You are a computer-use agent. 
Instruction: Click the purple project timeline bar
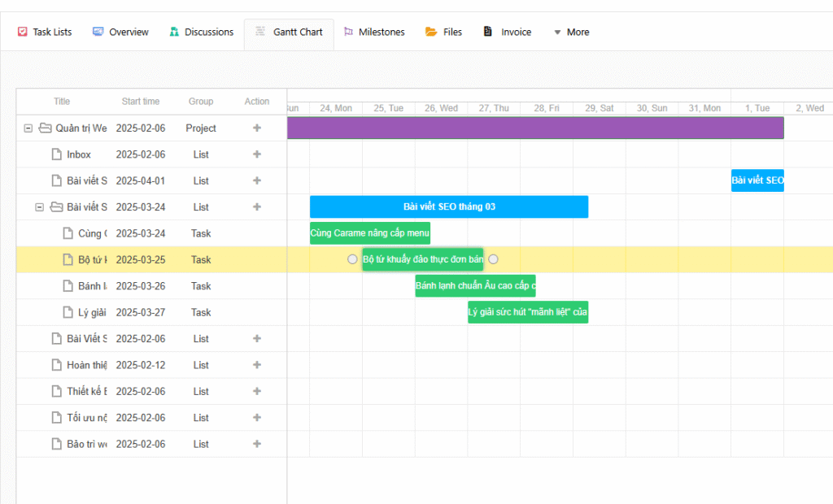click(535, 128)
